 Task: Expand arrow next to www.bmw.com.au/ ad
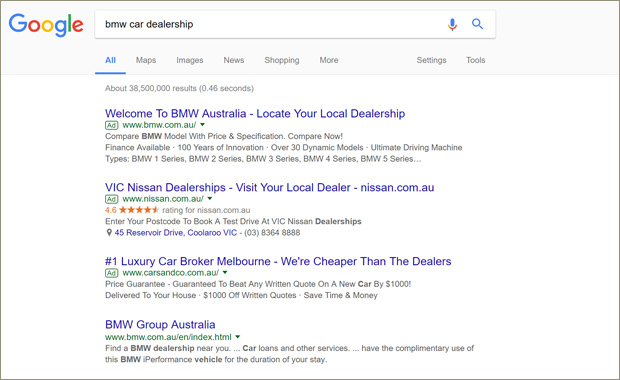pyautogui.click(x=202, y=125)
